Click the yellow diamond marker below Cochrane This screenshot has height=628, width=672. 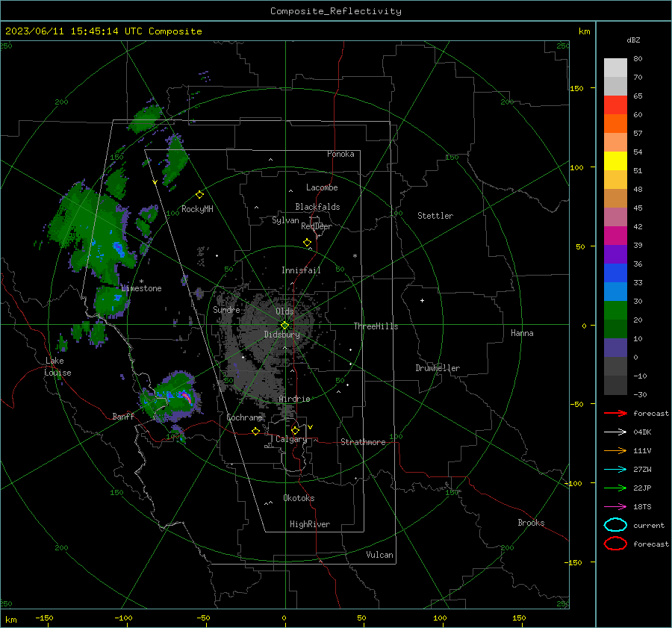click(256, 431)
